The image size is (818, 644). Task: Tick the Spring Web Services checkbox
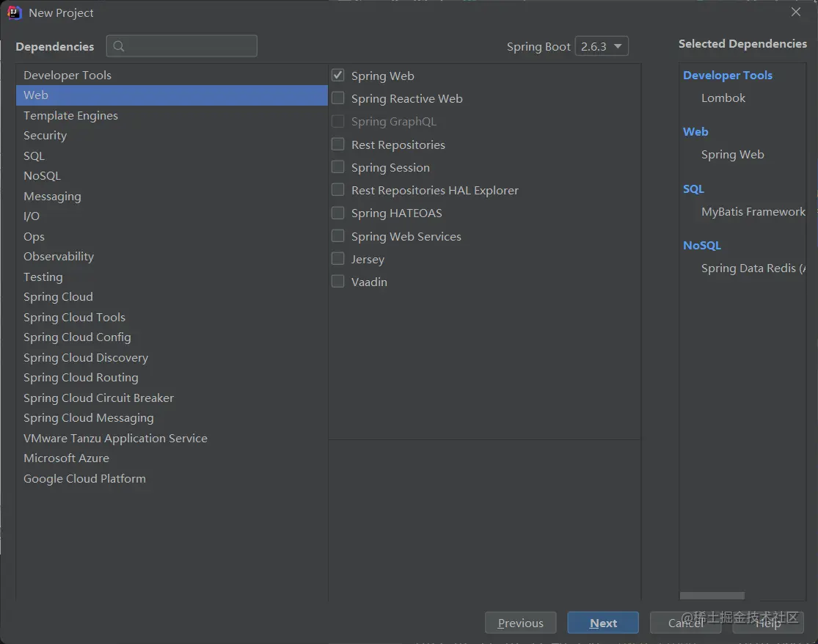pos(338,235)
